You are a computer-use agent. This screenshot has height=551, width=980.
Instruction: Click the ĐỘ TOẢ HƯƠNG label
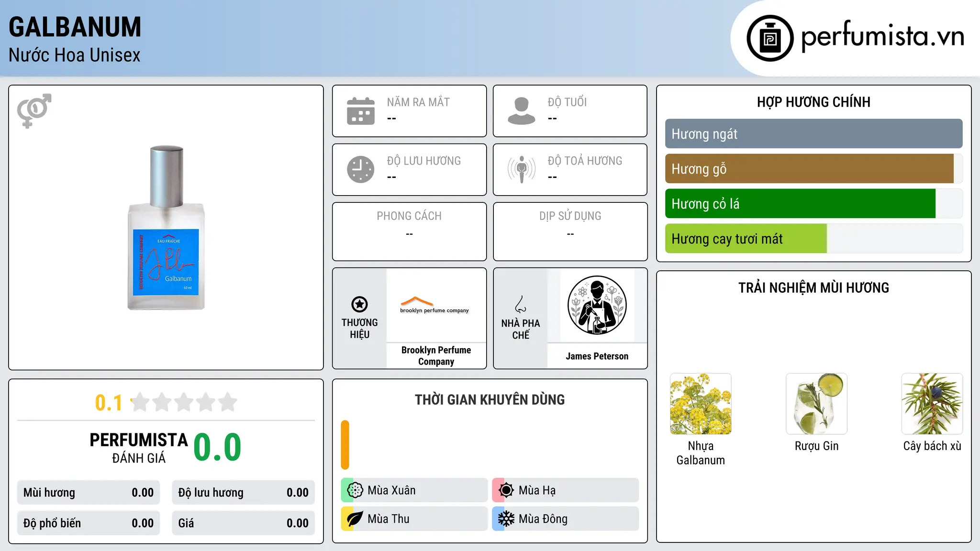pos(585,161)
